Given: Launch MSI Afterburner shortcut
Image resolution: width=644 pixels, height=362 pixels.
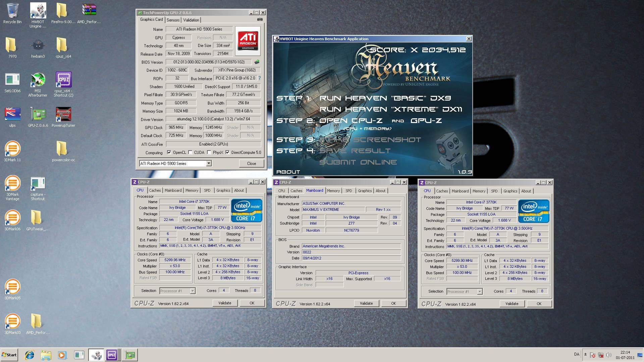Looking at the screenshot, I should pos(38,85).
